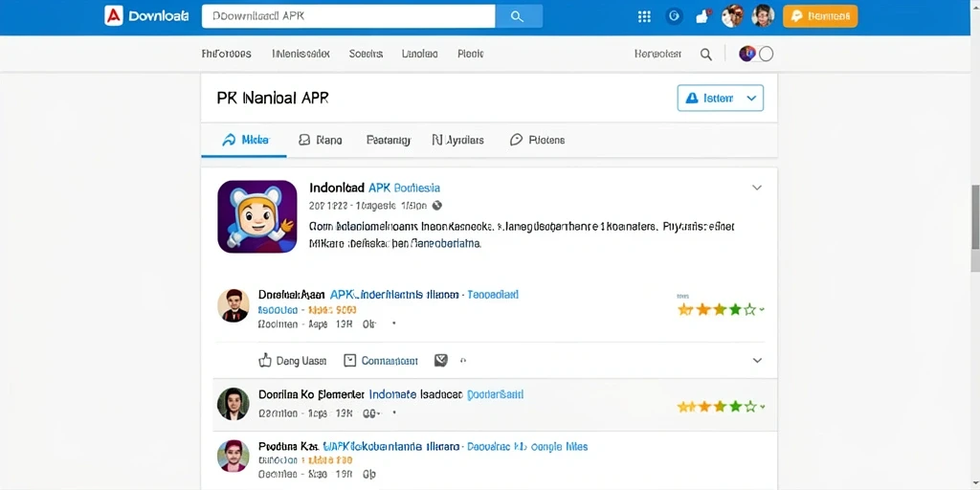This screenshot has width=980, height=490.
Task: Open the apps grid icon in header
Action: point(644,17)
